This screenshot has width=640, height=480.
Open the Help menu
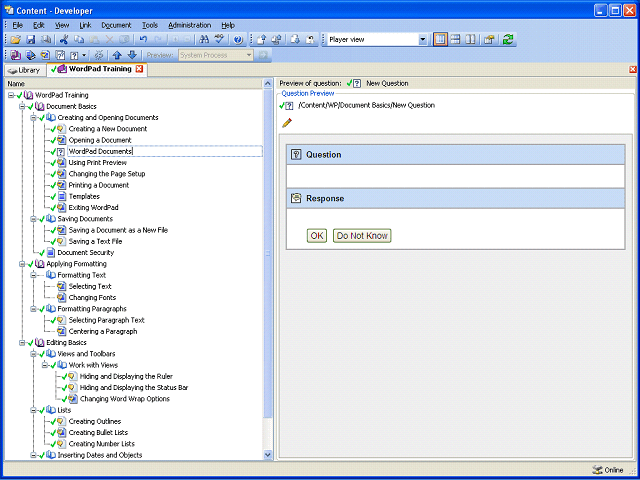[228, 25]
